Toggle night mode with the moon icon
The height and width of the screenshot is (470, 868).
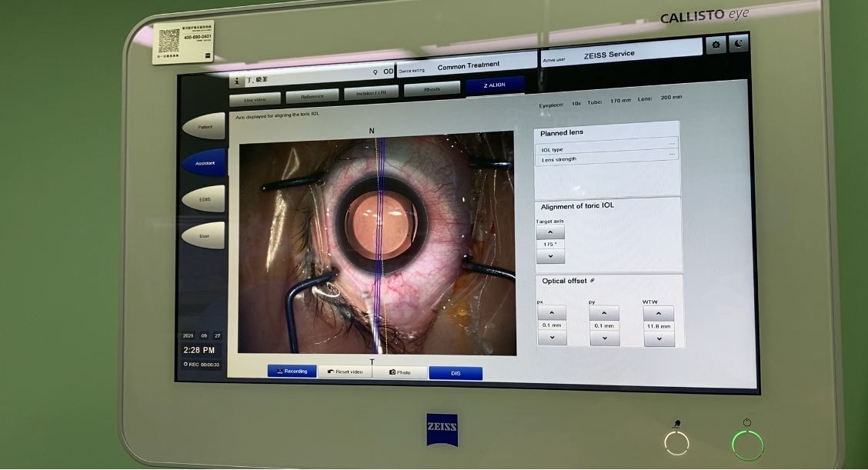click(x=739, y=43)
